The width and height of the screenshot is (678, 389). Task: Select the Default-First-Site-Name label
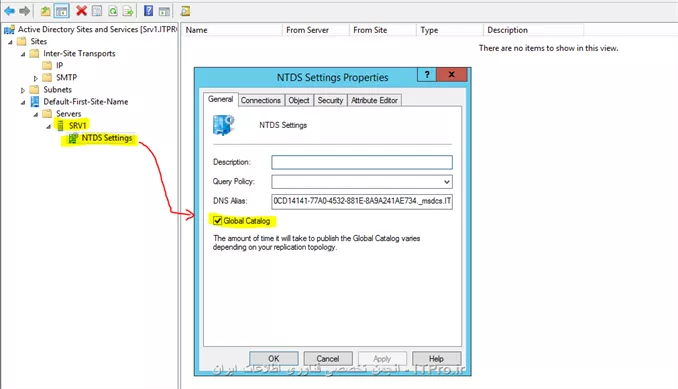click(x=86, y=102)
